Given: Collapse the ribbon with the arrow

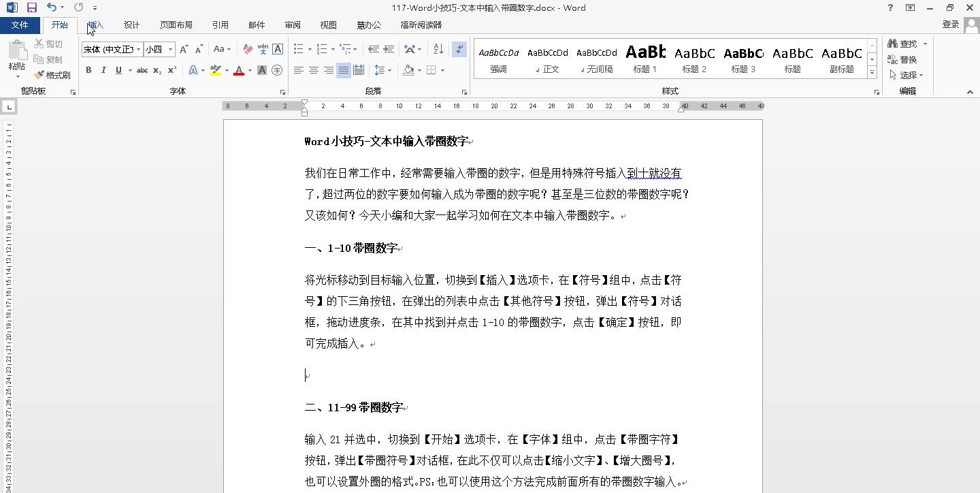Looking at the screenshot, I should coord(970,92).
